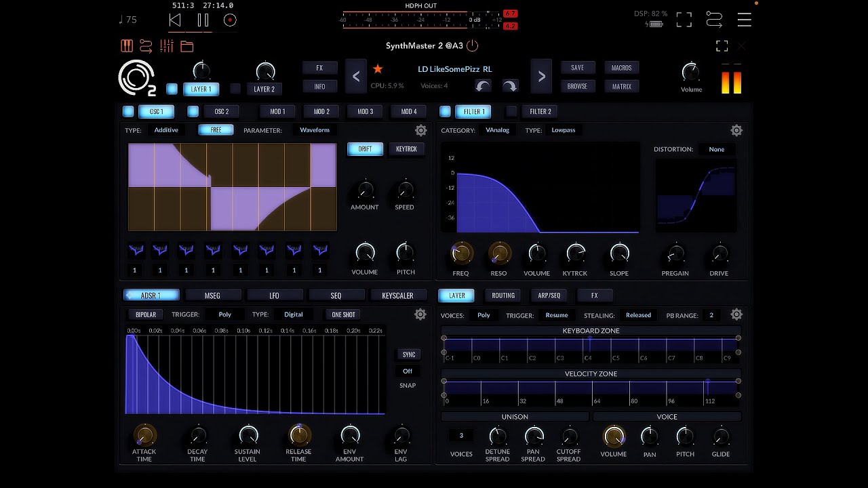Click the fullscreen frame icon beside DSP meter
The height and width of the screenshot is (488, 868).
pos(684,20)
